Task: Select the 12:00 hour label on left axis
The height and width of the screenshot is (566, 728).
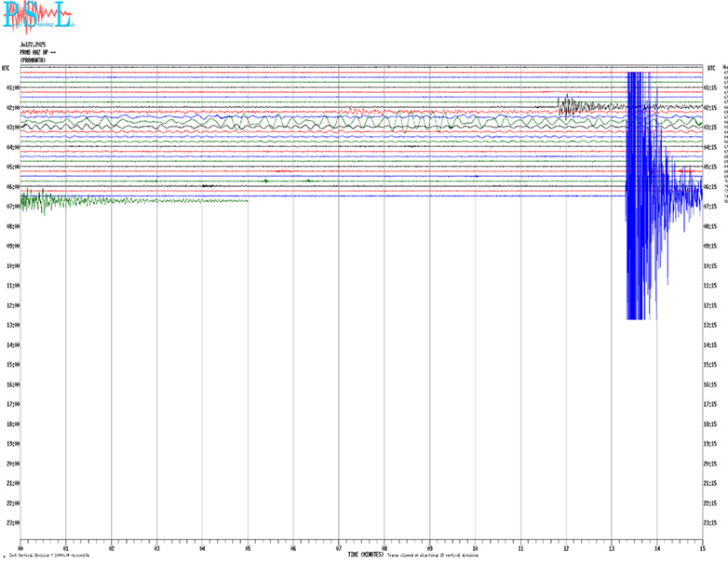Action: (13, 305)
